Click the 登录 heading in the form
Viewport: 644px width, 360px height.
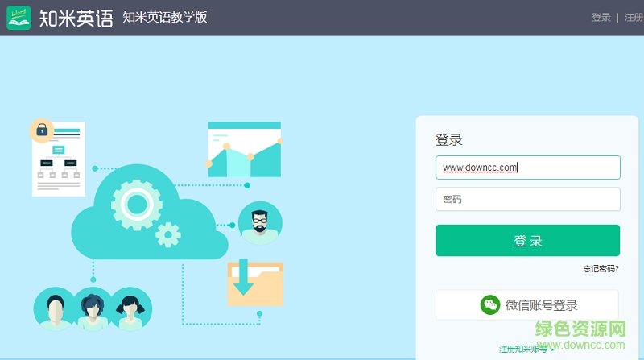click(449, 139)
